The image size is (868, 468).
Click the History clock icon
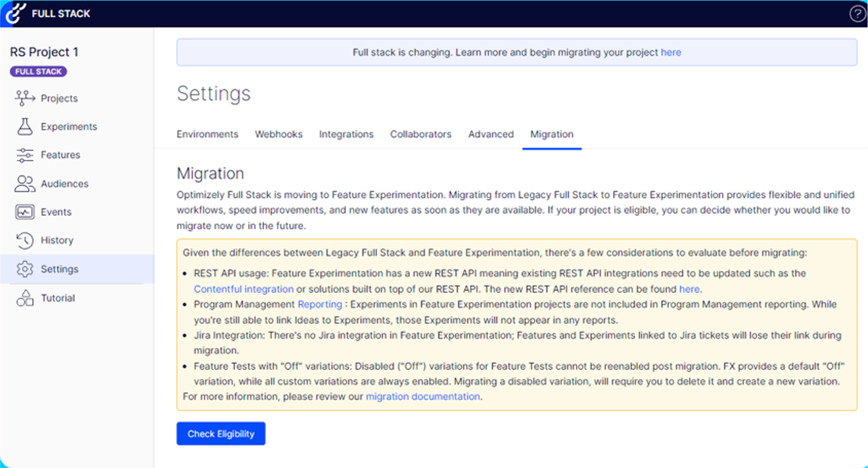[x=25, y=240]
